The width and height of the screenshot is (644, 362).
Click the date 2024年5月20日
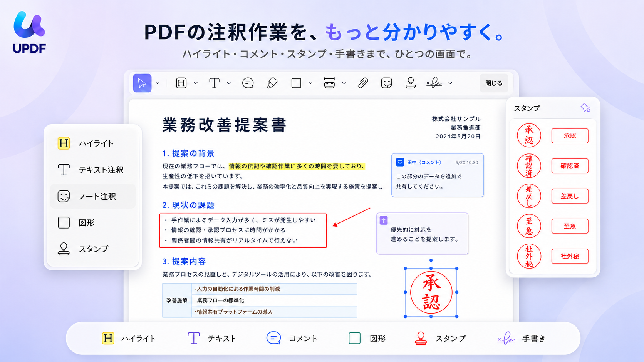point(458,137)
